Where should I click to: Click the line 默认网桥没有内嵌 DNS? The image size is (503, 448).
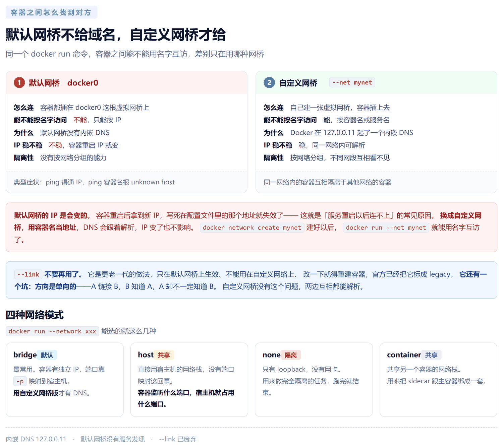[75, 133]
